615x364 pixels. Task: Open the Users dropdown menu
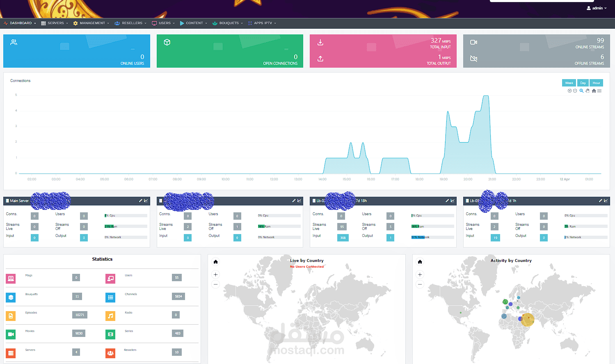tap(163, 23)
